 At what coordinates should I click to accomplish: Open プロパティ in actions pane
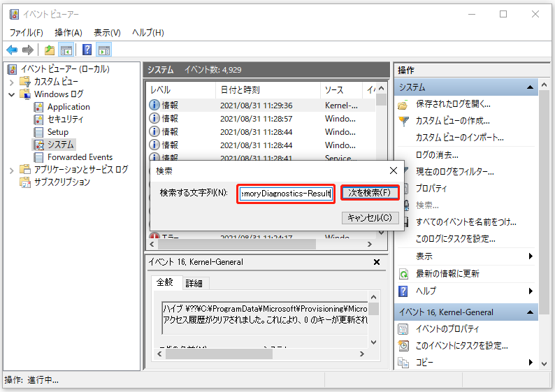point(431,189)
